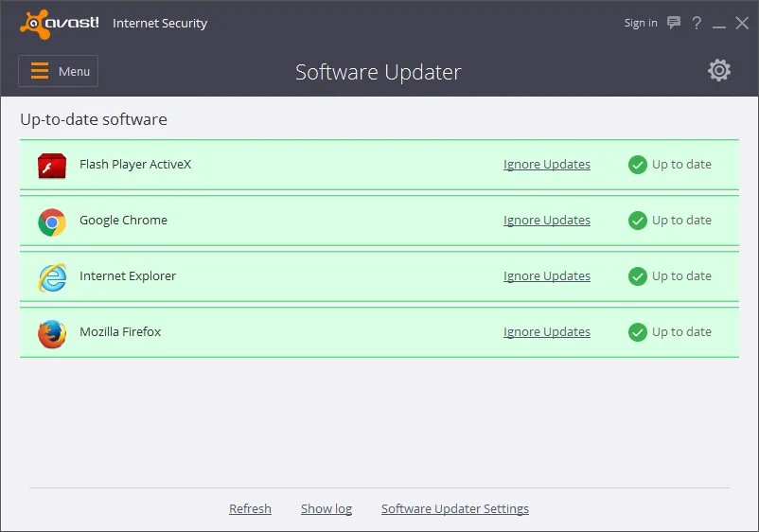Click 'Up to date' status for Flash Player ActiveX
Viewport: 759px width, 532px height.
(x=681, y=165)
